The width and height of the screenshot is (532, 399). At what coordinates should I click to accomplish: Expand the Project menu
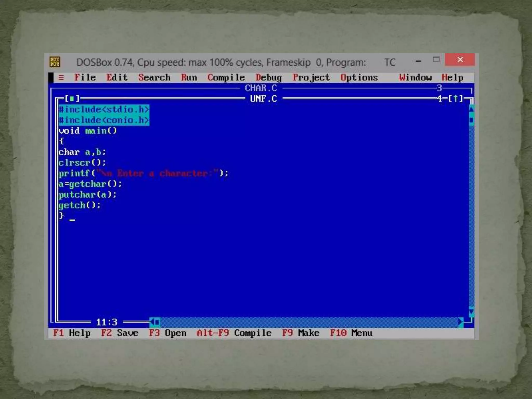coord(311,78)
